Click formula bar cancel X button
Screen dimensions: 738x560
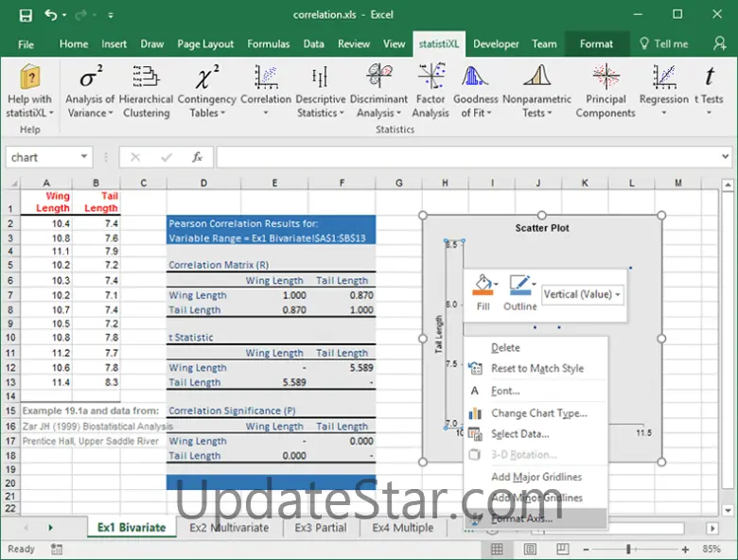pos(135,157)
